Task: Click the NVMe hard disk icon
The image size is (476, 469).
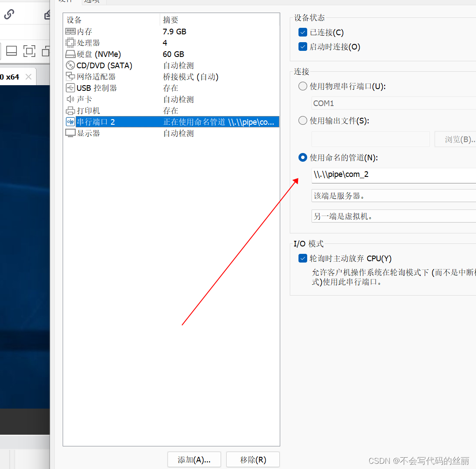Action: (70, 54)
